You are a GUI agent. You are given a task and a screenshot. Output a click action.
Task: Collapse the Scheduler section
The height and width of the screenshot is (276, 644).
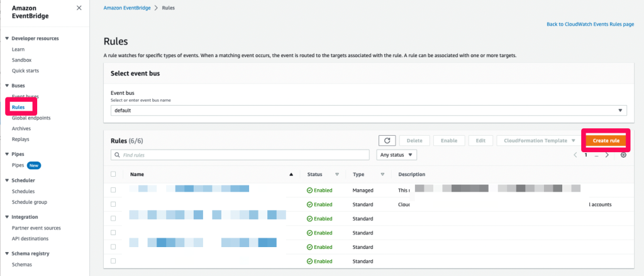click(x=7, y=180)
